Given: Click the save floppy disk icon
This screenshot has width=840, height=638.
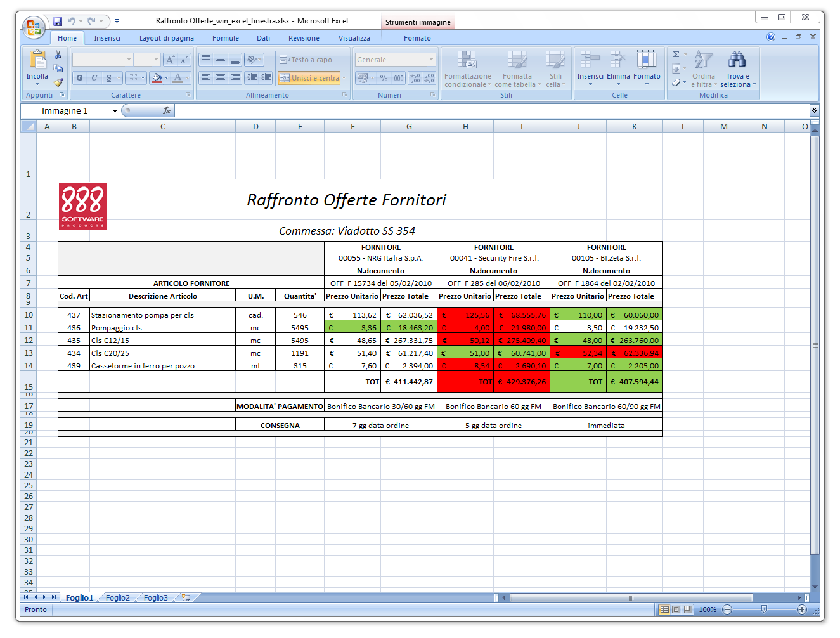Looking at the screenshot, I should (58, 22).
